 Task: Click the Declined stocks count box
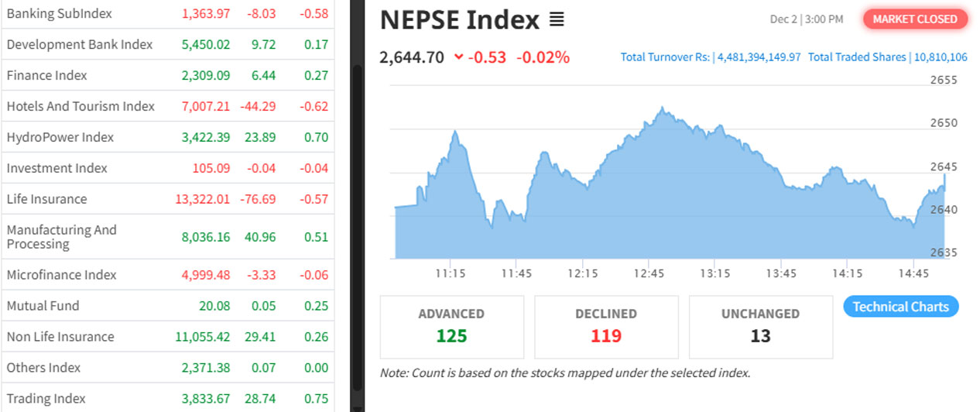[606, 326]
